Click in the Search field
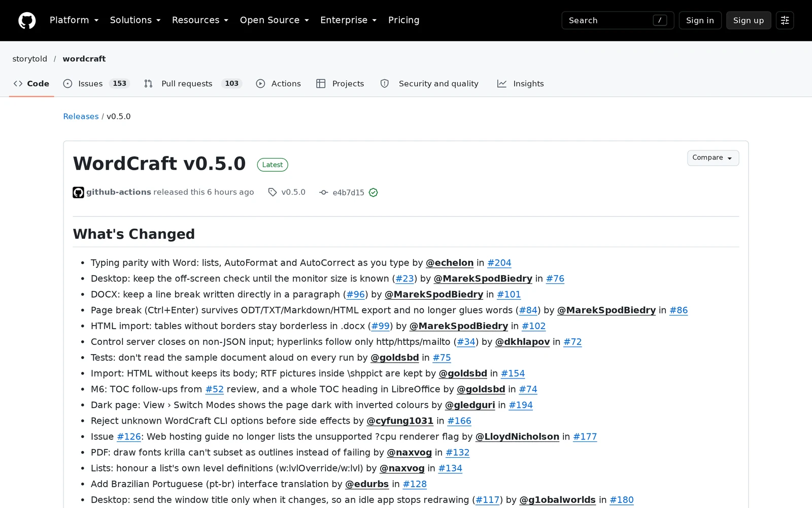812x508 pixels. tap(618, 20)
